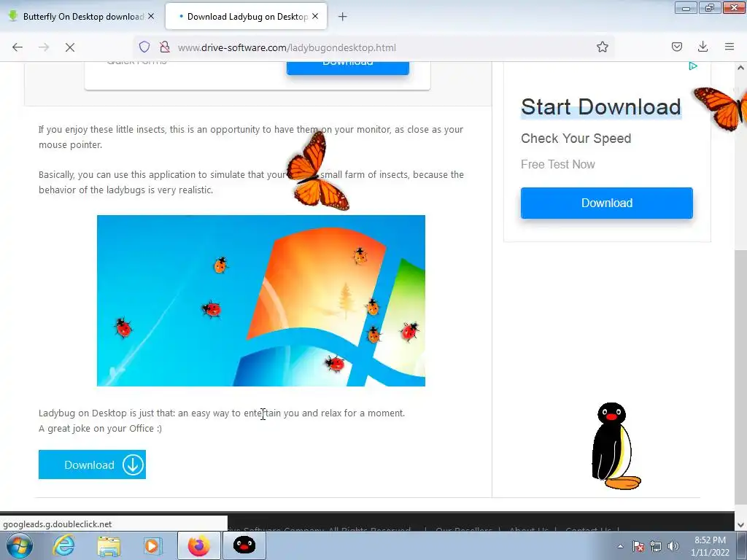Open the volume speaker icon in the tray
The height and width of the screenshot is (560, 747).
673,546
